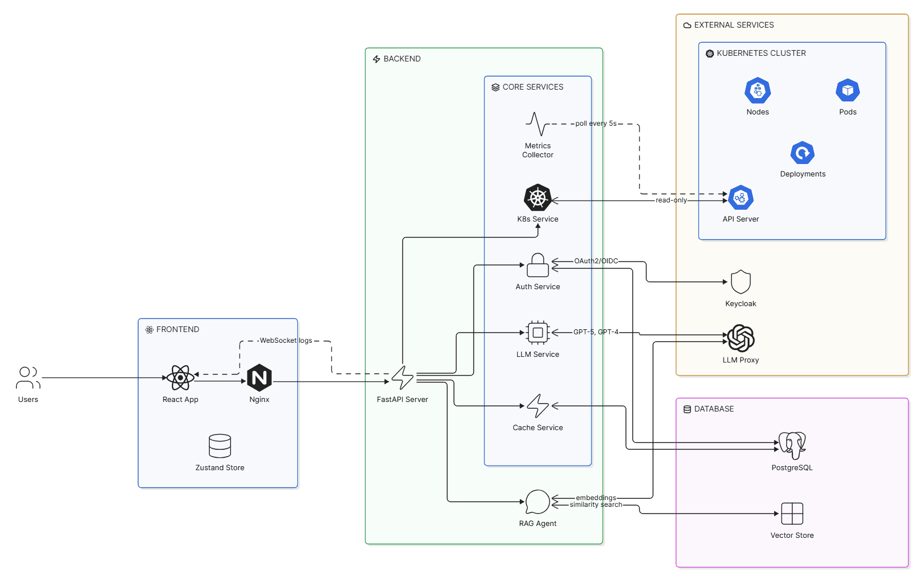Image resolution: width=922 pixels, height=588 pixels.
Task: Click the 'Zustand Store' node label
Action: tap(220, 468)
